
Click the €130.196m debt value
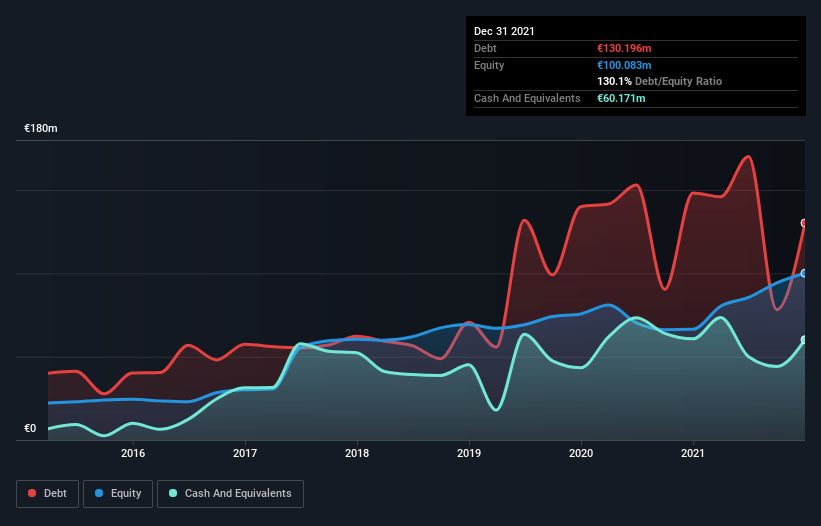pyautogui.click(x=624, y=48)
